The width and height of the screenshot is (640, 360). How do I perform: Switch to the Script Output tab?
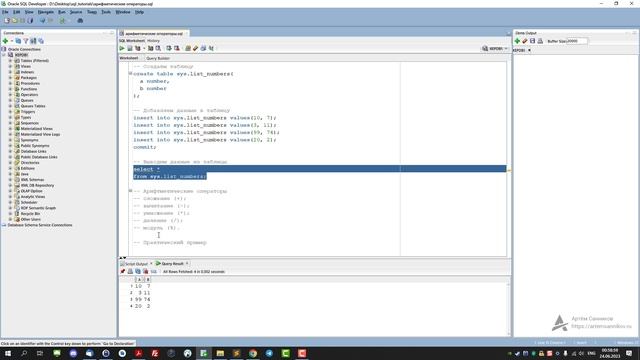coord(136,264)
